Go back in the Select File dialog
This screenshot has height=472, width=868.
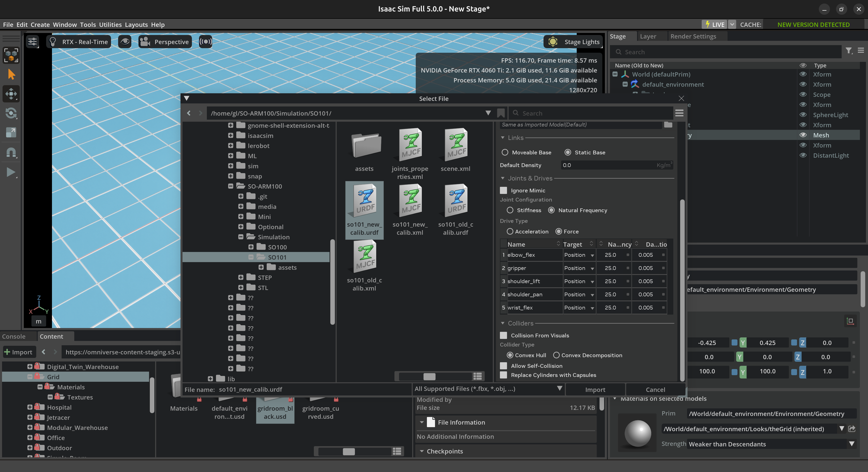[x=189, y=113]
